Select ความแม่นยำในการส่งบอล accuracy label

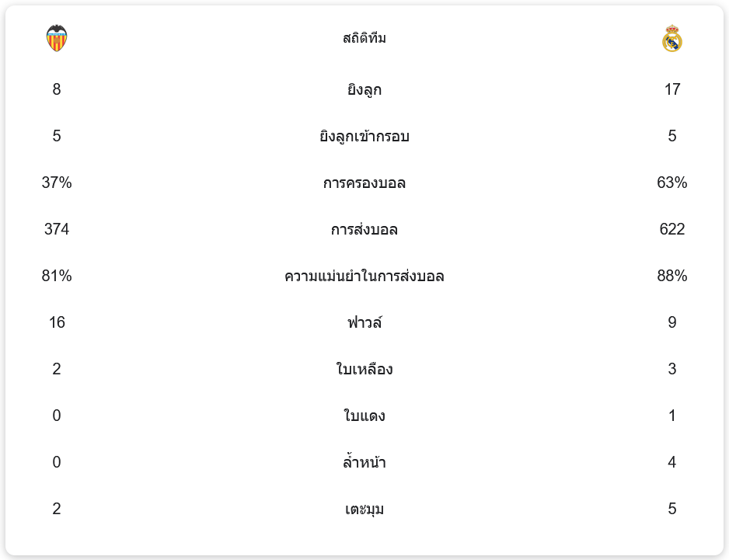364,277
